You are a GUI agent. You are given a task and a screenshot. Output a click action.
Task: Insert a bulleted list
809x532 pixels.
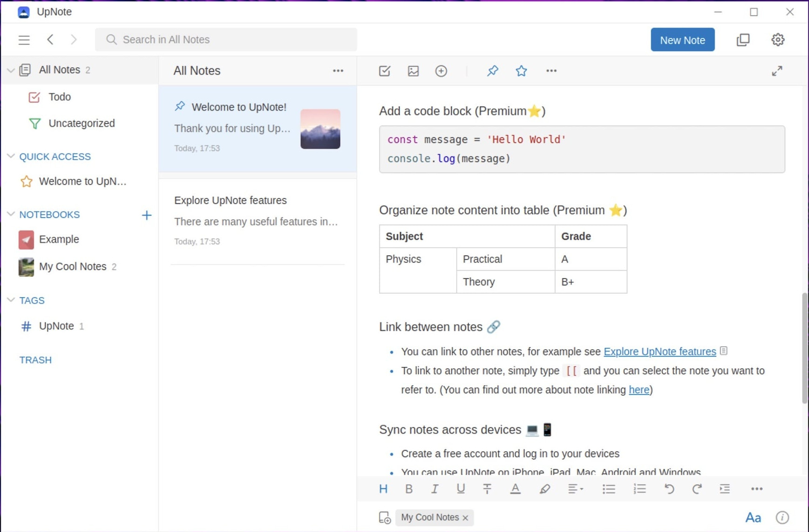click(x=609, y=489)
